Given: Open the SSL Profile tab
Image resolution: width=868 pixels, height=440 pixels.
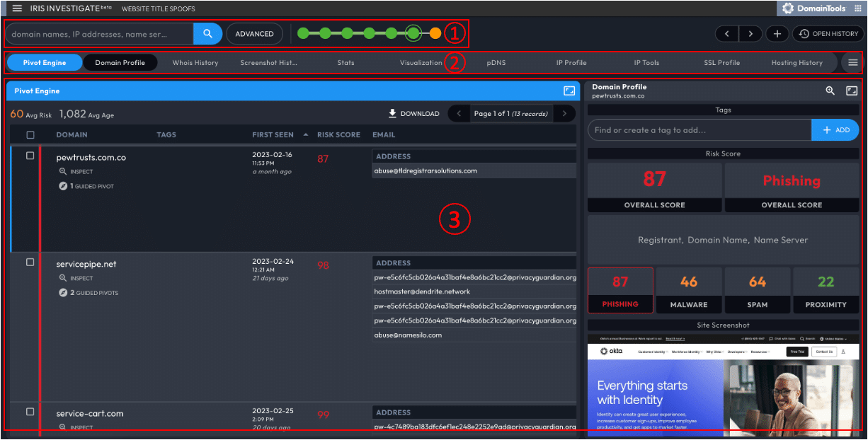Looking at the screenshot, I should [x=721, y=62].
